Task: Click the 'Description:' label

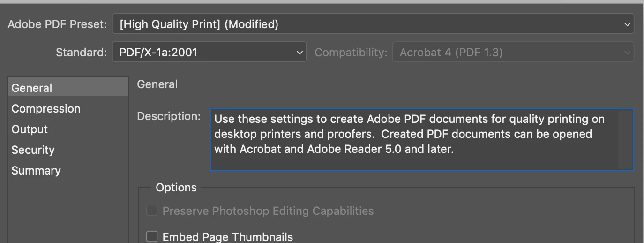Action: point(169,116)
